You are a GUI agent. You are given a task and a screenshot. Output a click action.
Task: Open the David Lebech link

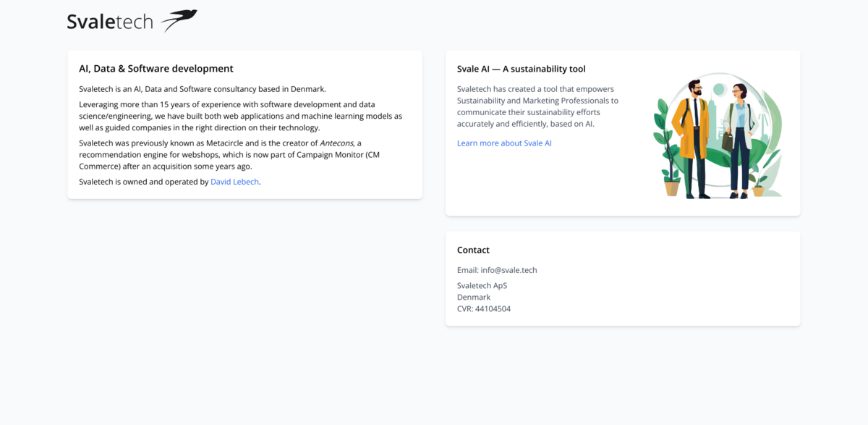[x=234, y=181]
